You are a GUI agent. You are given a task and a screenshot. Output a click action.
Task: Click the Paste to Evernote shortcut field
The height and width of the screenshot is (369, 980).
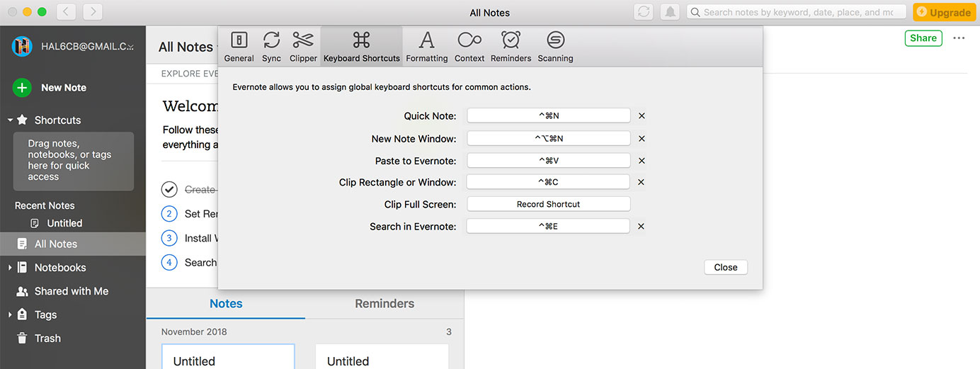[x=548, y=160]
